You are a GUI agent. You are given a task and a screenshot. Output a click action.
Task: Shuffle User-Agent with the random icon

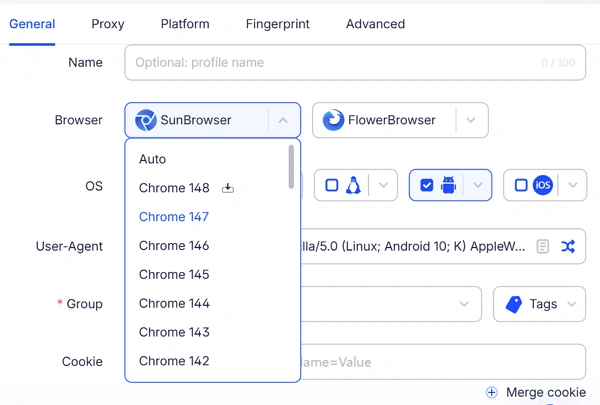point(568,246)
